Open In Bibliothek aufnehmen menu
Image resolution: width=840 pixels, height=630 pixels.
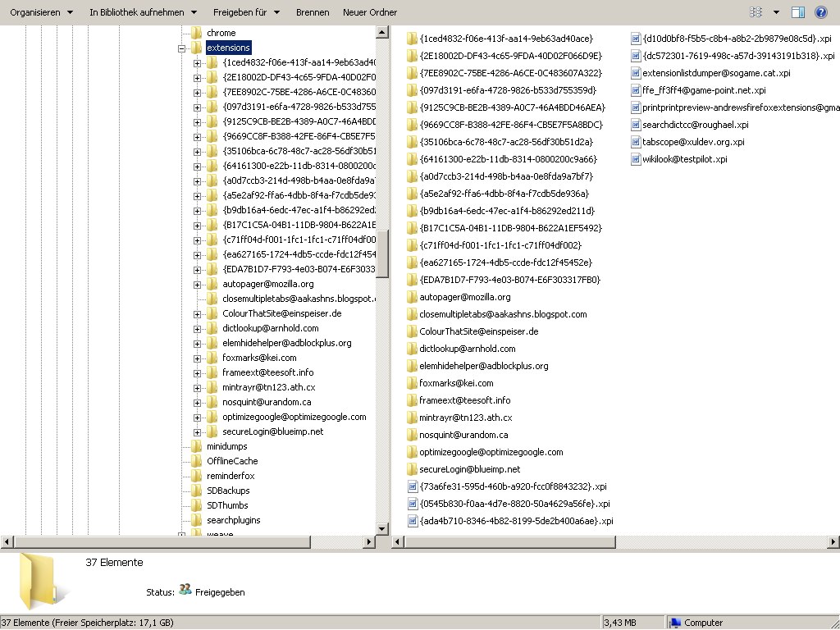143,12
